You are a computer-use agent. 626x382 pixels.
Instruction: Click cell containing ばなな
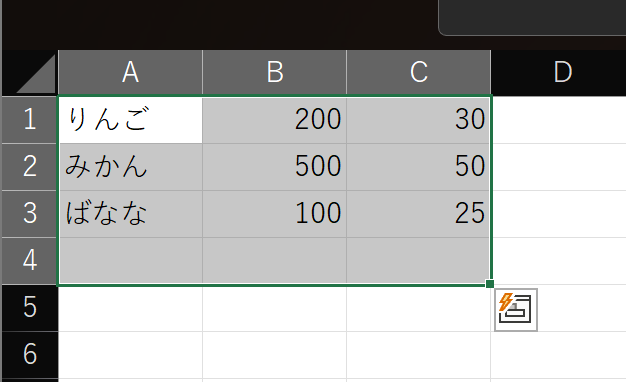[131, 214]
